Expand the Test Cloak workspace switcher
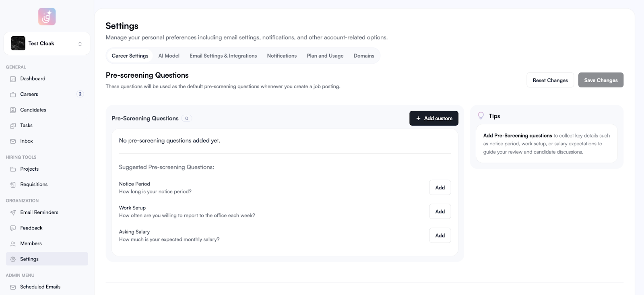This screenshot has width=644, height=295. point(80,44)
